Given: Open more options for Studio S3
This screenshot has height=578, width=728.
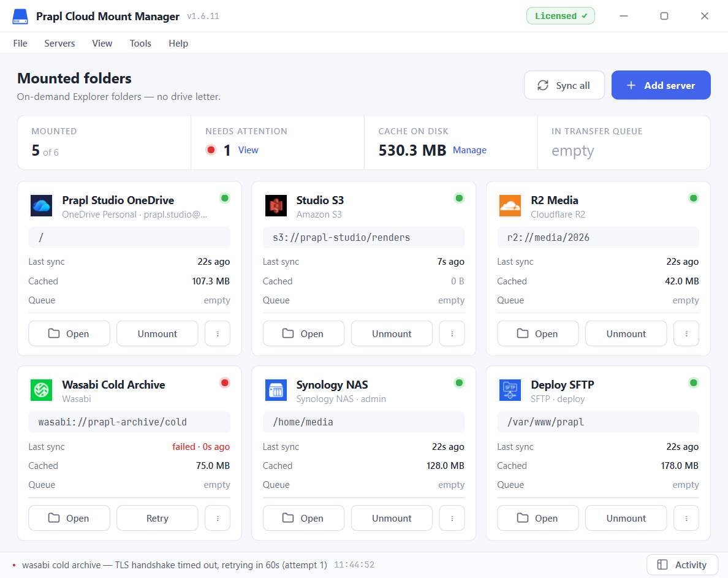Looking at the screenshot, I should click(452, 334).
